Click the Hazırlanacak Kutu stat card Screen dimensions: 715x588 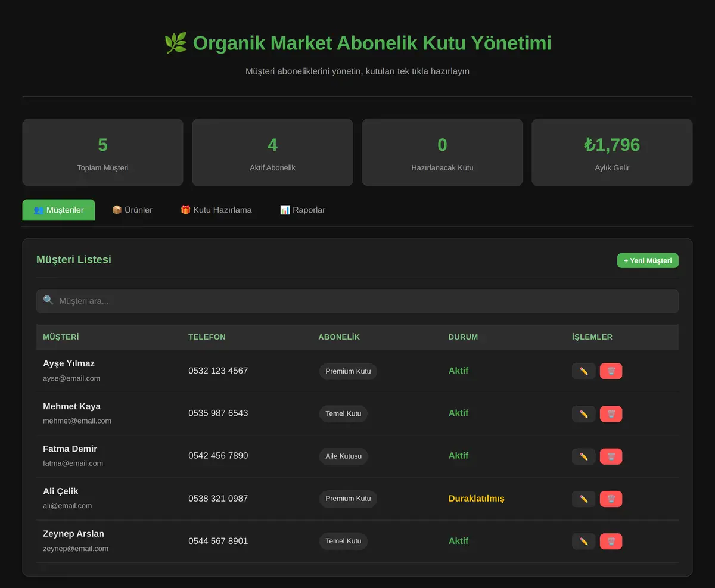442,153
